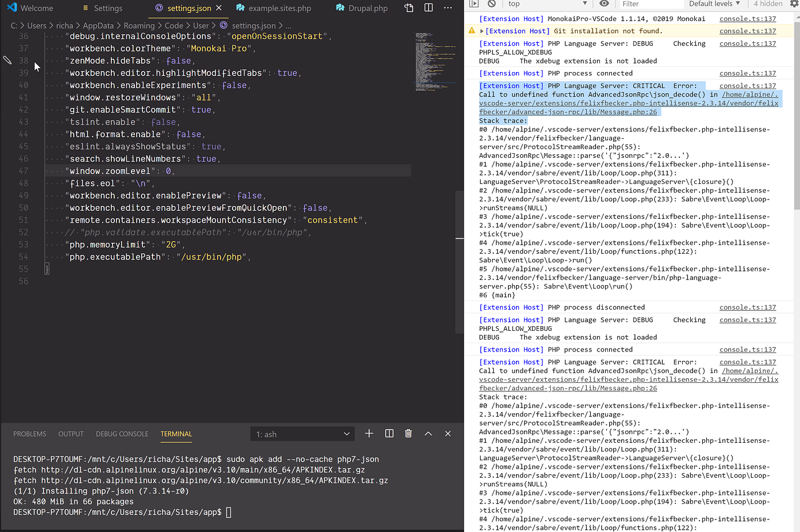Open the Default levels dropdown
The image size is (800, 532).
coord(714,4)
